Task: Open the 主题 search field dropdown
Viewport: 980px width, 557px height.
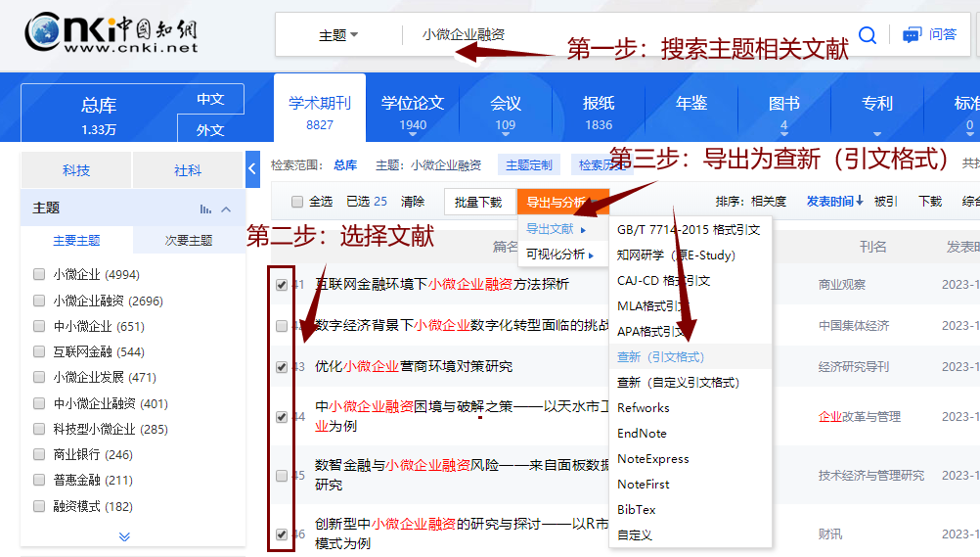Action: [338, 35]
